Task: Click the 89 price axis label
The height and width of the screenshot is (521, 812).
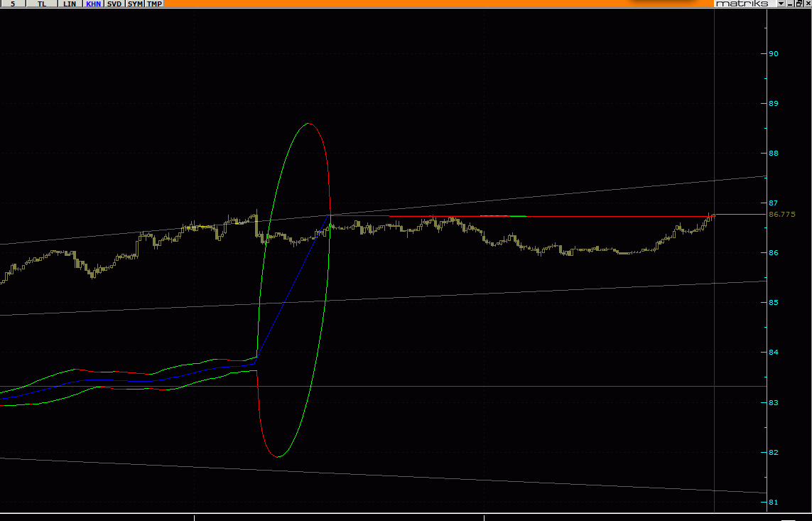Action: [773, 103]
